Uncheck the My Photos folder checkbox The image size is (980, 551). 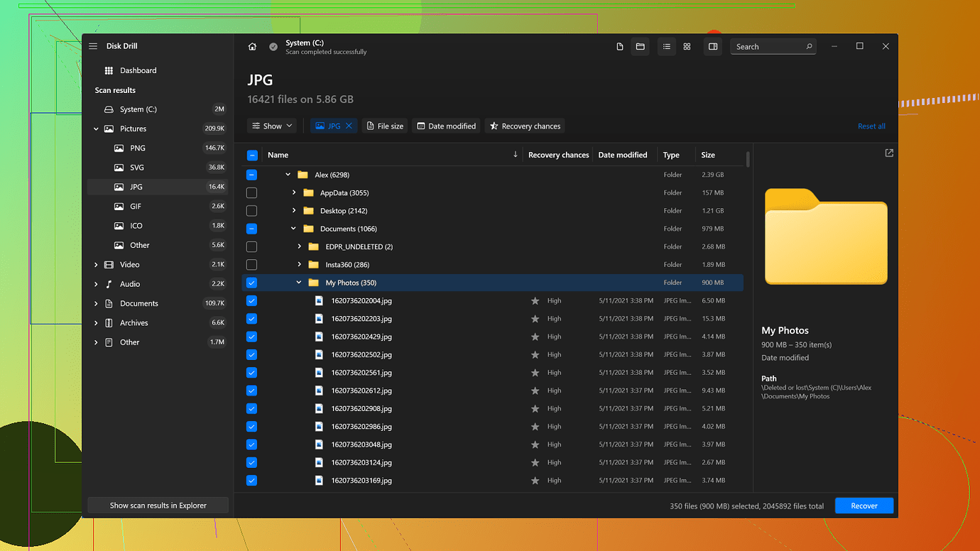(251, 283)
